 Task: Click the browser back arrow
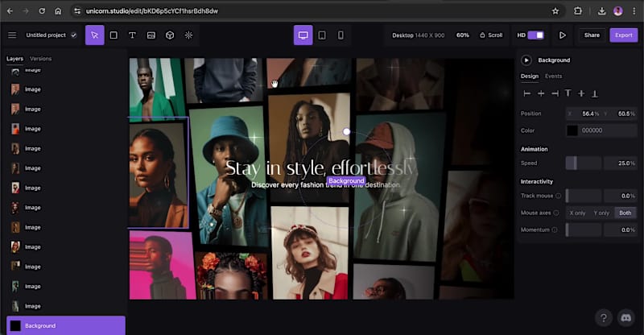(10, 11)
